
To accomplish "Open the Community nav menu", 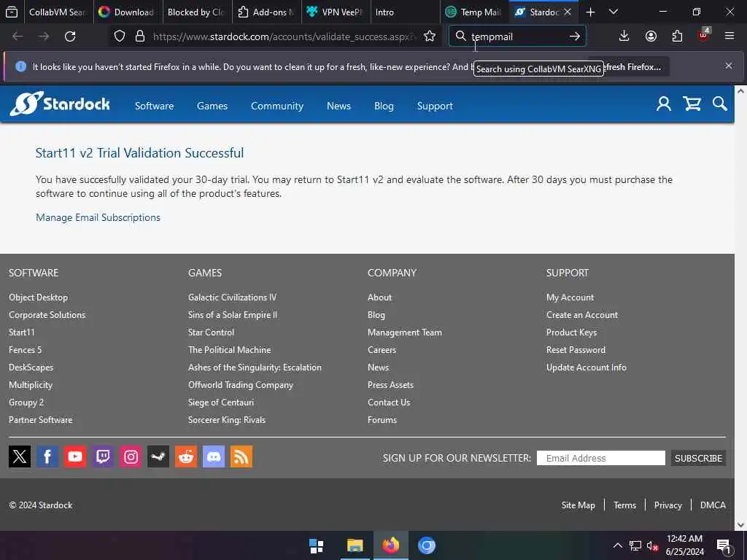I will [276, 106].
